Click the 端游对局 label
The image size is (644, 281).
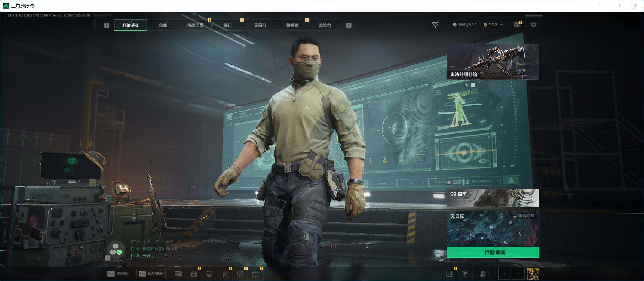(524, 216)
